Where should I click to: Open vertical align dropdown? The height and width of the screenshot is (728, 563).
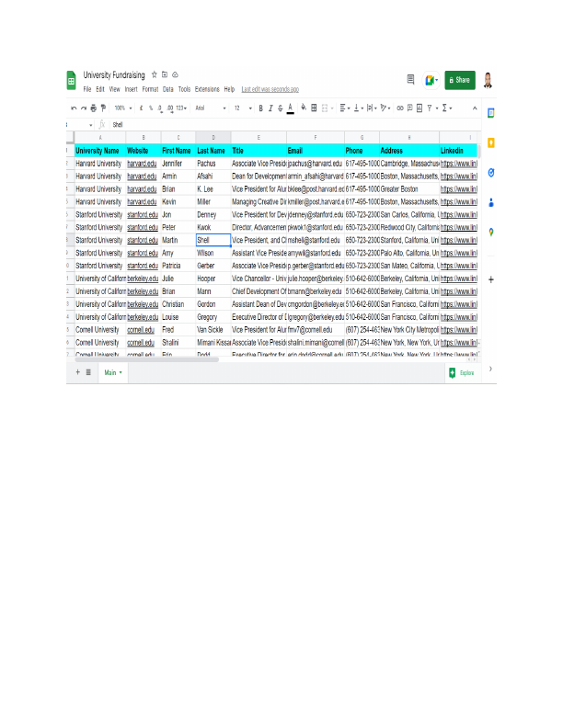click(x=359, y=108)
